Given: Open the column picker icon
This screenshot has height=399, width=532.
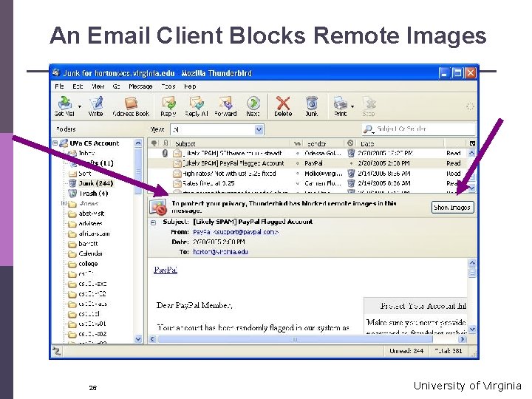Looking at the screenshot, I should [x=472, y=143].
